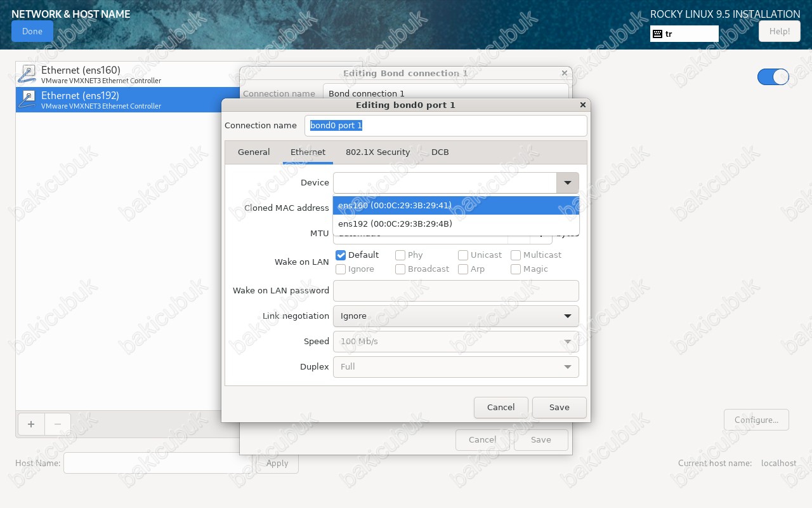Image resolution: width=812 pixels, height=508 pixels.
Task: Enable the Magic Wake on LAN checkbox
Action: click(516, 269)
